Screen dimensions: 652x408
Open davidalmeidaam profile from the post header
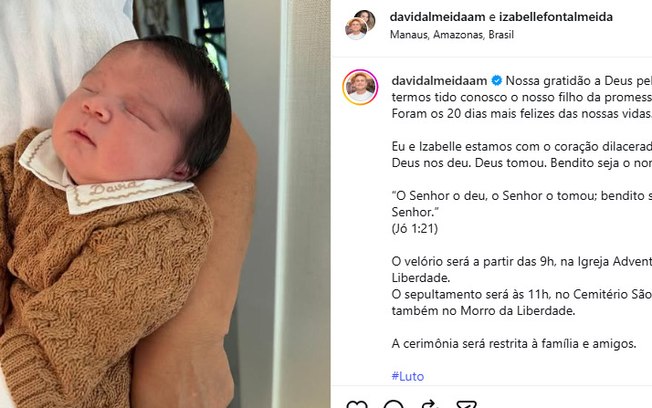pos(437,17)
